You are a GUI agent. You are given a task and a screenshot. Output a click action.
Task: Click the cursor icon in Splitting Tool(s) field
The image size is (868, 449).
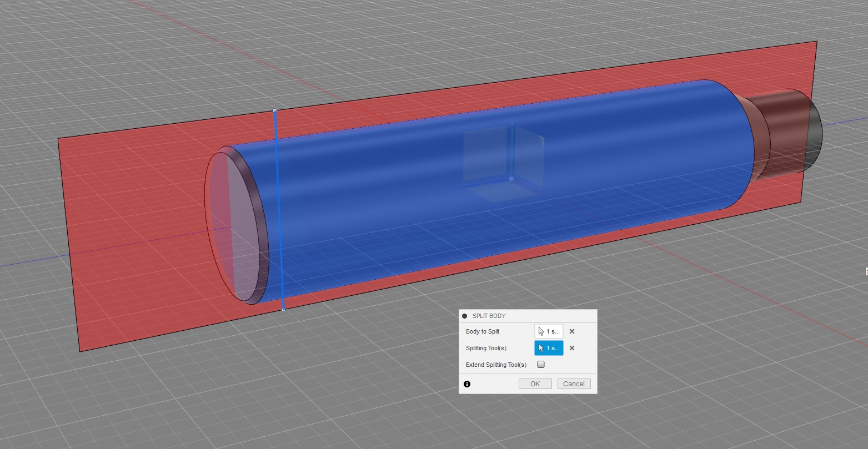[541, 348]
